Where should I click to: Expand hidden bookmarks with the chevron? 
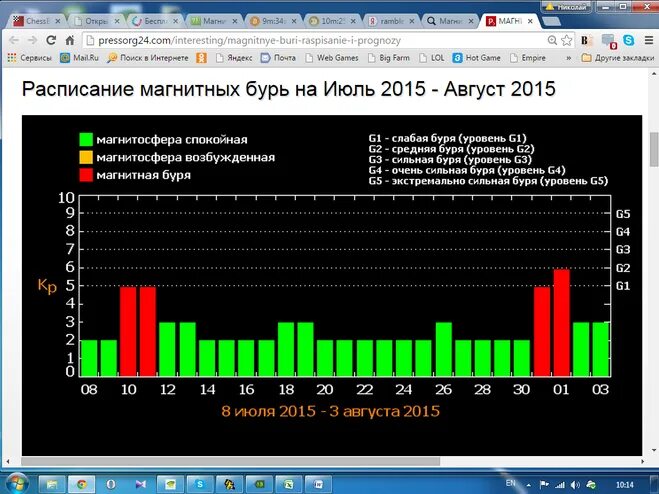click(569, 58)
